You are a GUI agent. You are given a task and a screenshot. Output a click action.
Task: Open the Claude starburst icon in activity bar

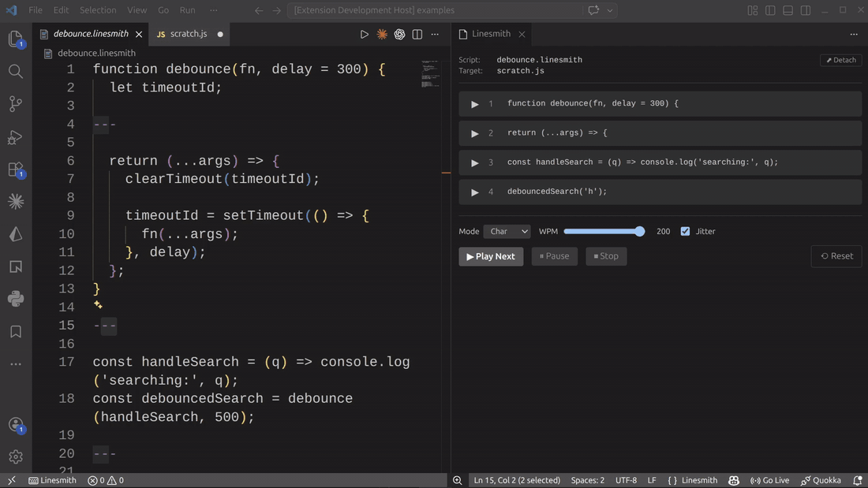click(16, 201)
